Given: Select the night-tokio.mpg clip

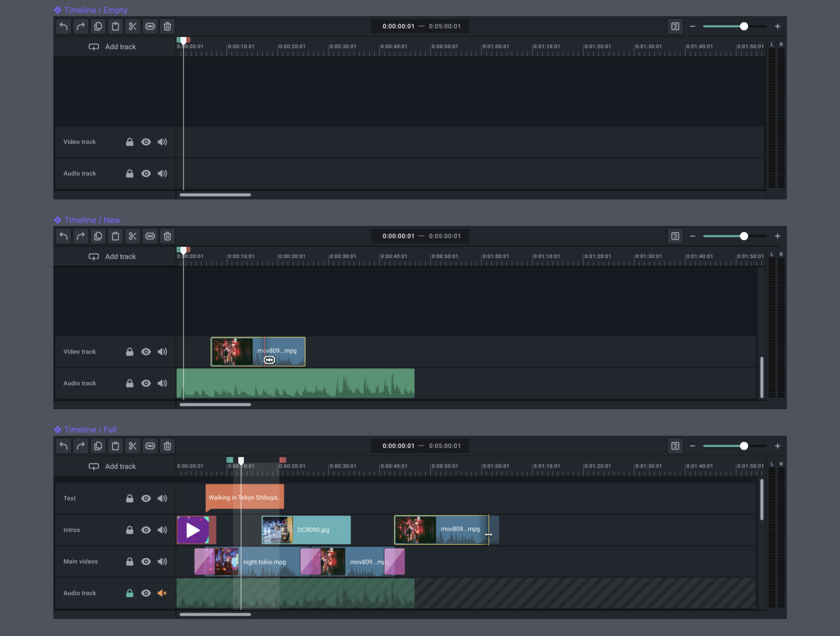Looking at the screenshot, I should click(257, 562).
